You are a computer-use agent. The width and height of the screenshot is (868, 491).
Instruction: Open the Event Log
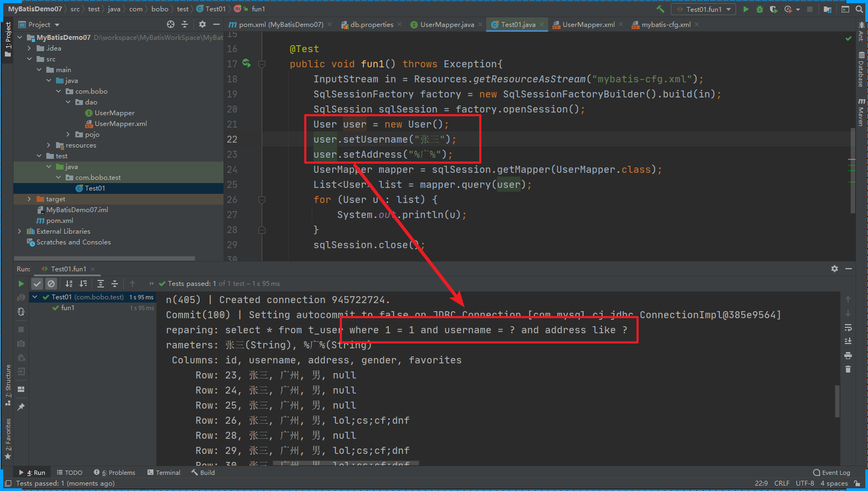(x=831, y=473)
